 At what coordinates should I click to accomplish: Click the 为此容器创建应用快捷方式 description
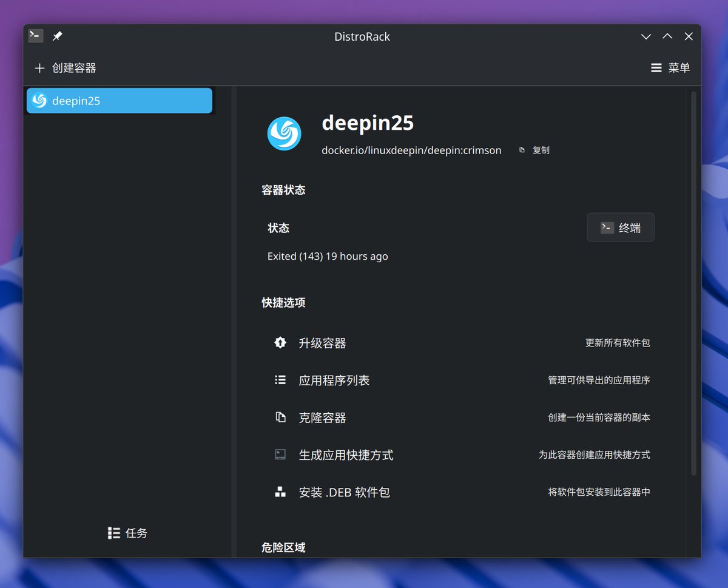coord(594,455)
